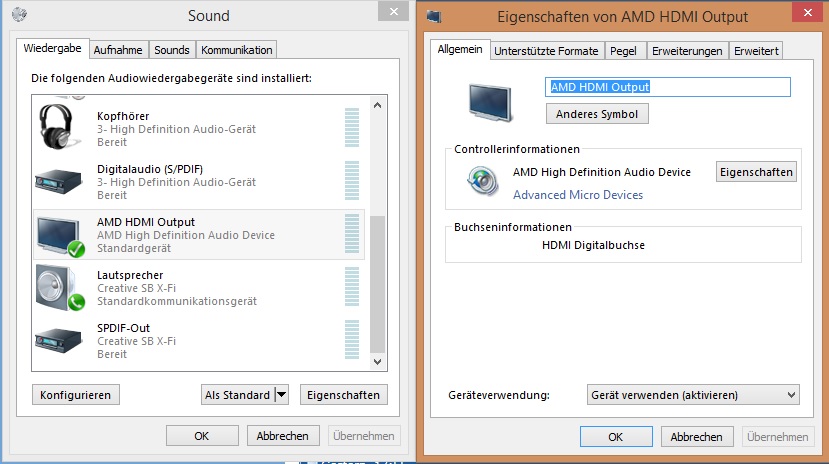Click the AMD HDMI Output level meter
829x464 pixels.
[352, 234]
